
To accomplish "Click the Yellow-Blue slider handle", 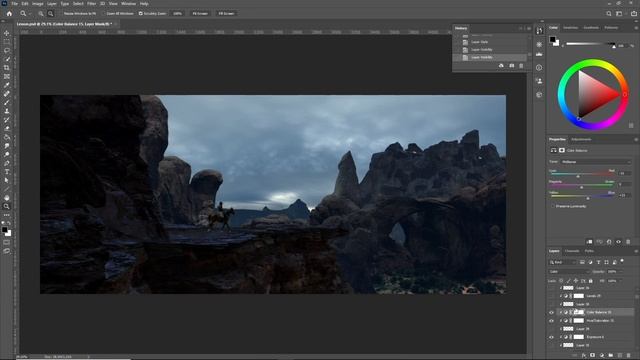I will pyautogui.click(x=588, y=198).
